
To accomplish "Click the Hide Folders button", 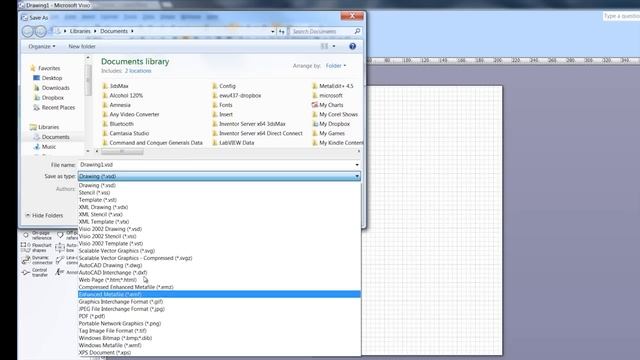I will pos(44,215).
